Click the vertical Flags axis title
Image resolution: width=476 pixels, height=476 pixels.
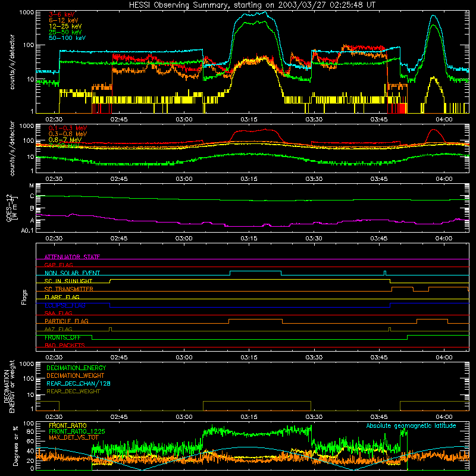tap(24, 297)
